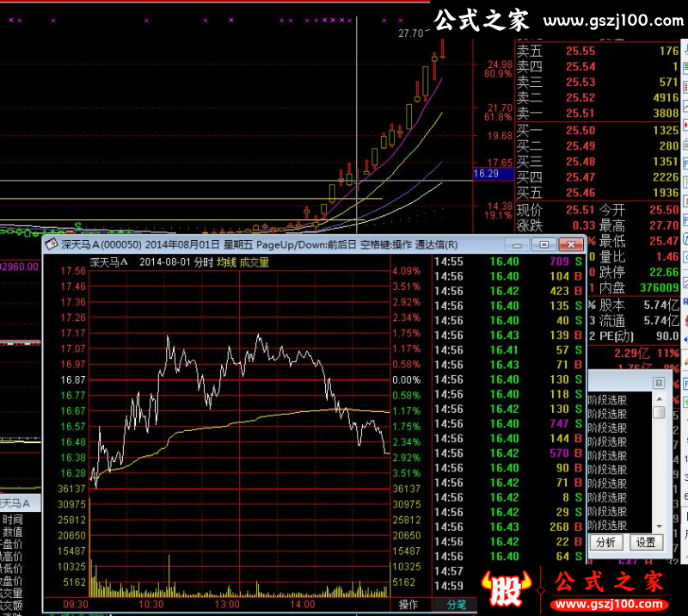Select the 分时 label in chart header
Viewport: 688px width, 616px height.
203,262
